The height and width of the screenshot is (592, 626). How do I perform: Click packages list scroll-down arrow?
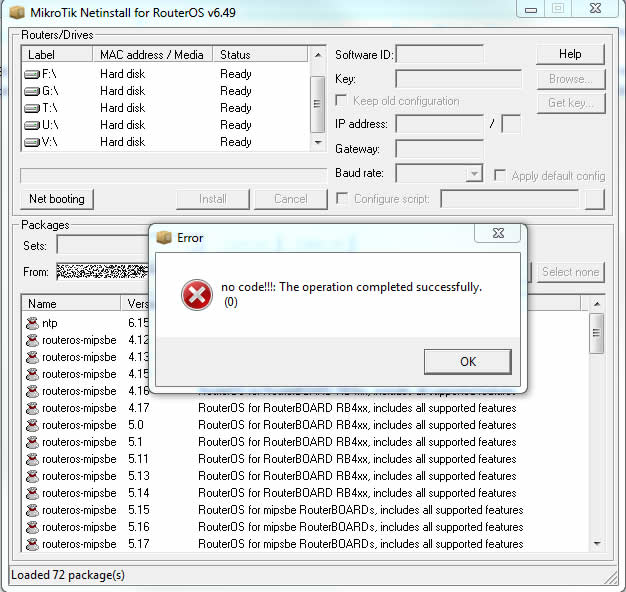(597, 543)
